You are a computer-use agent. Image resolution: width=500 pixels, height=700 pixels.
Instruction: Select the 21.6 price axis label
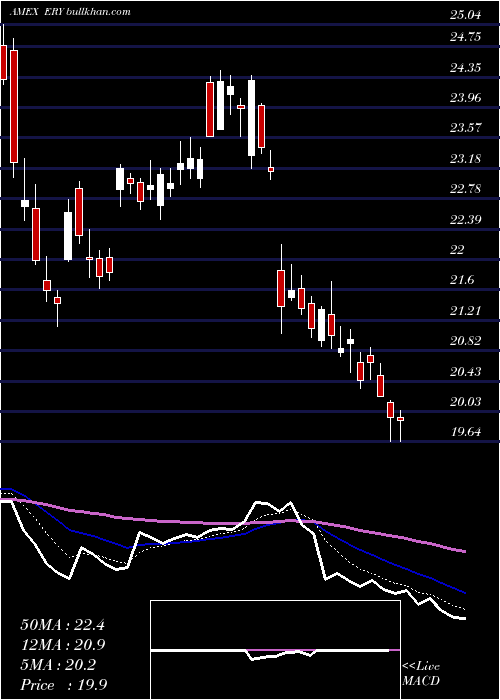click(x=462, y=280)
